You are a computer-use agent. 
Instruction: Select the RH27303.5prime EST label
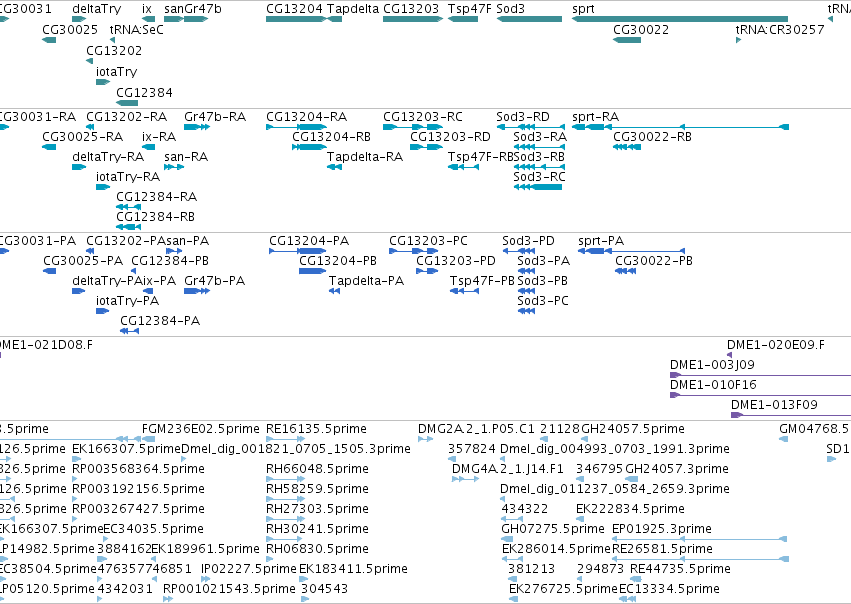(x=317, y=509)
